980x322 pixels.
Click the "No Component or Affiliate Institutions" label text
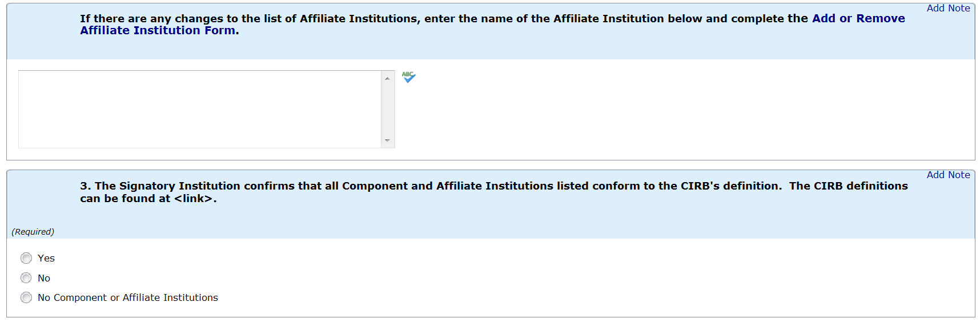click(128, 297)
